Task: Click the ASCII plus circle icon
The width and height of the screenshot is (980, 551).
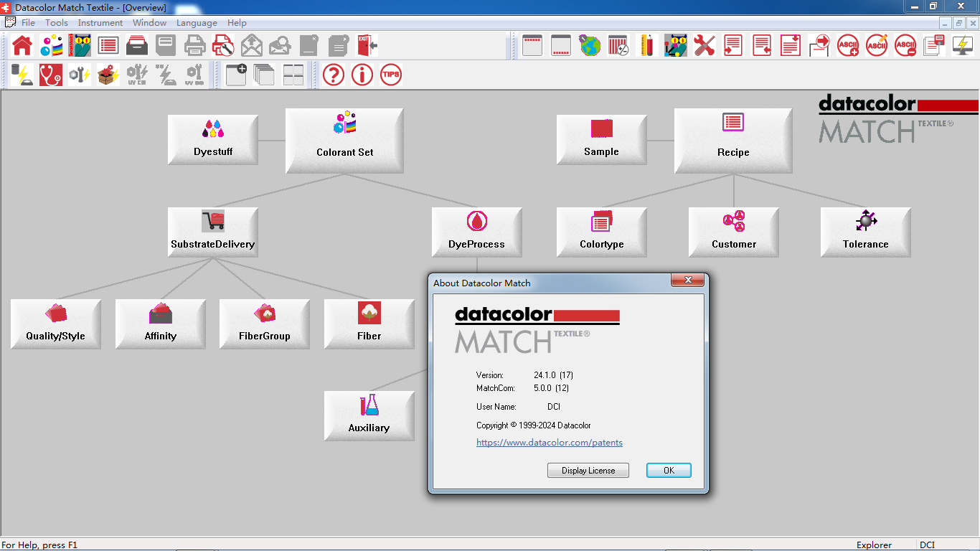Action: [x=848, y=46]
